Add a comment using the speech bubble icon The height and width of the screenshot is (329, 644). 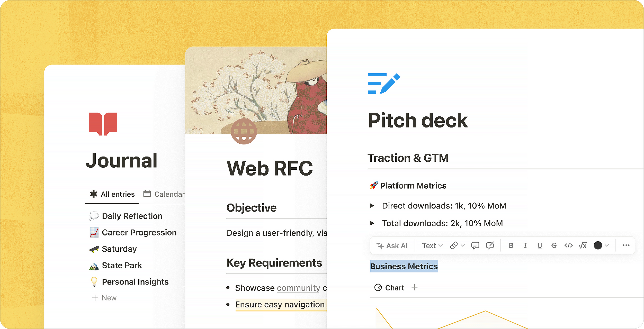(x=475, y=245)
